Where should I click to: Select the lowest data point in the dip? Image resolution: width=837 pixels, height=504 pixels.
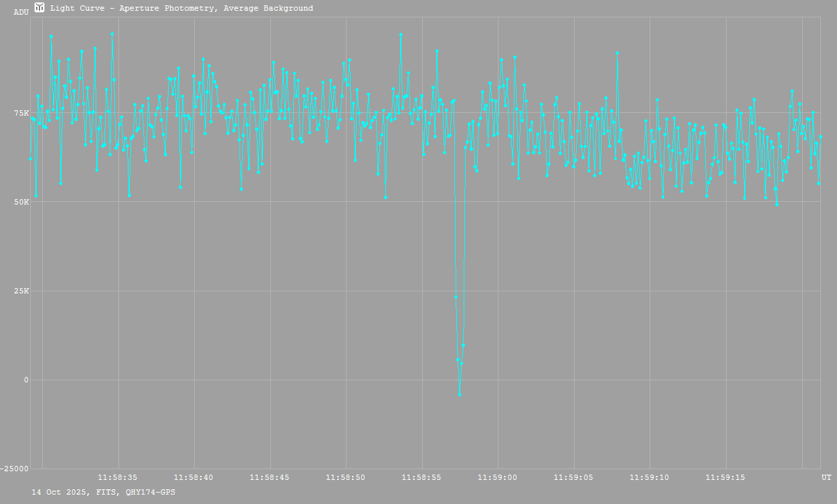click(460, 394)
